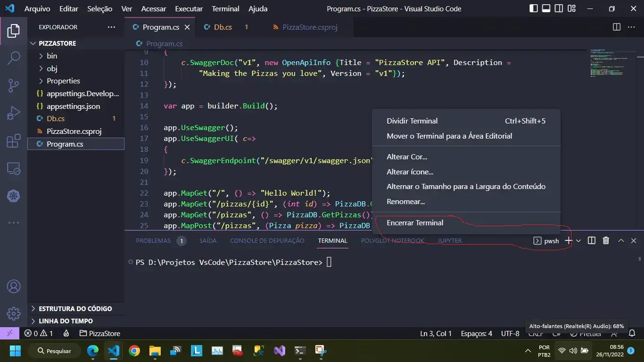The image size is (644, 362).
Task: Close the Program.cs editor tab
Action: (x=187, y=27)
